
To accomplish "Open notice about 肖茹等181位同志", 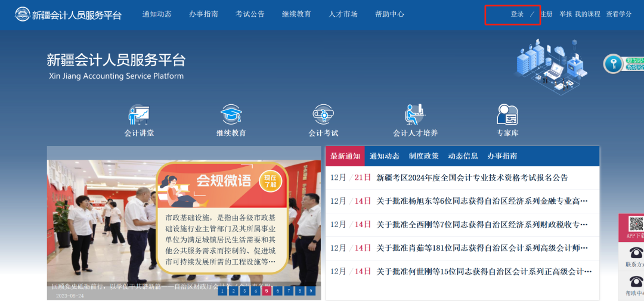I will coord(482,248).
